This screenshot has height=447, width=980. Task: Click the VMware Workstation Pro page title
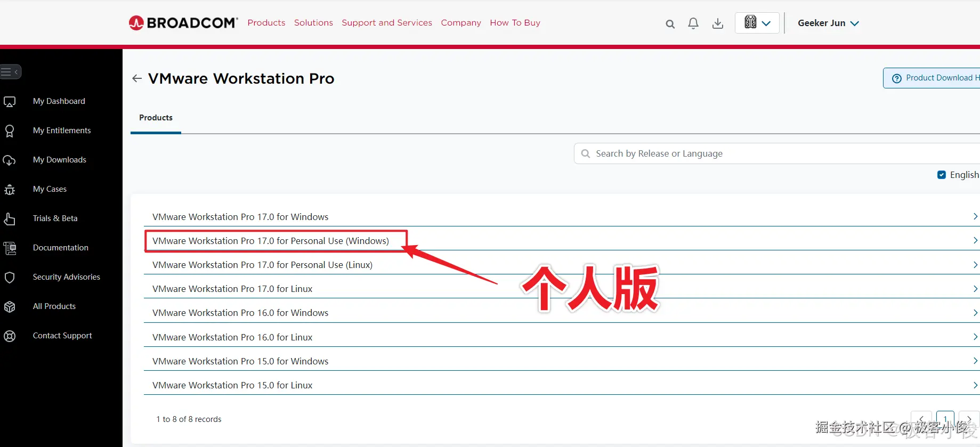point(241,78)
